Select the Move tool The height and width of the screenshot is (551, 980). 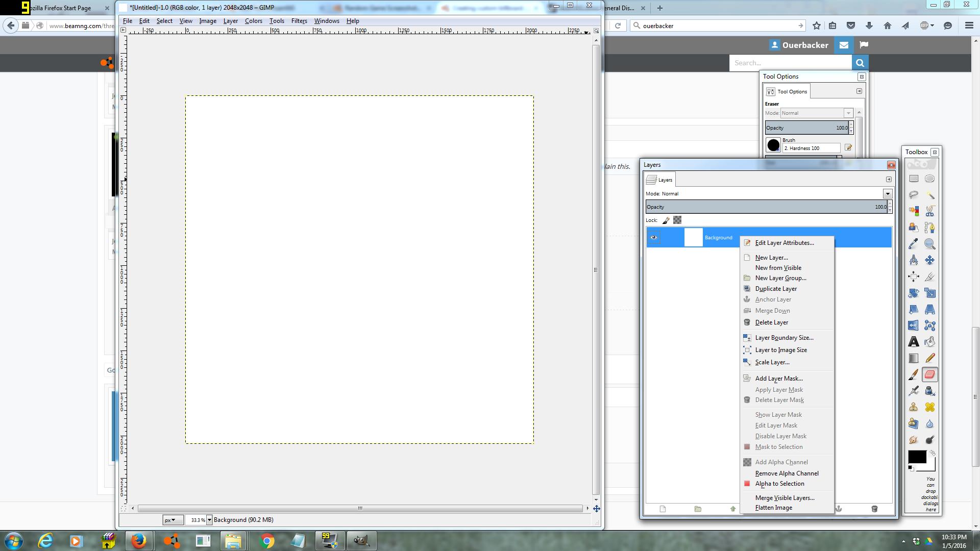pyautogui.click(x=930, y=260)
